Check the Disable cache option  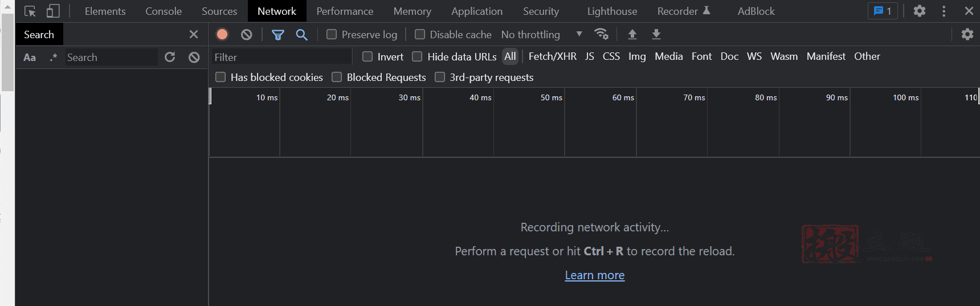[x=419, y=34]
